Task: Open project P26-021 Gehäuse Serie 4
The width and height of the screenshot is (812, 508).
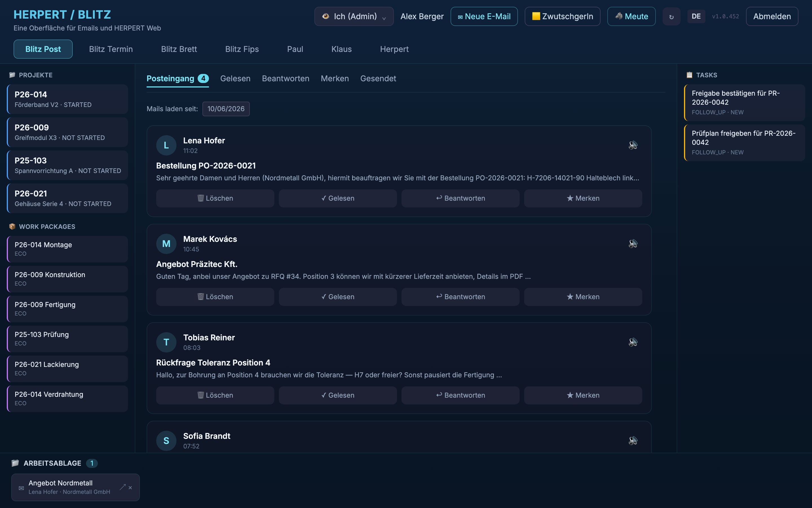Action: (67, 198)
